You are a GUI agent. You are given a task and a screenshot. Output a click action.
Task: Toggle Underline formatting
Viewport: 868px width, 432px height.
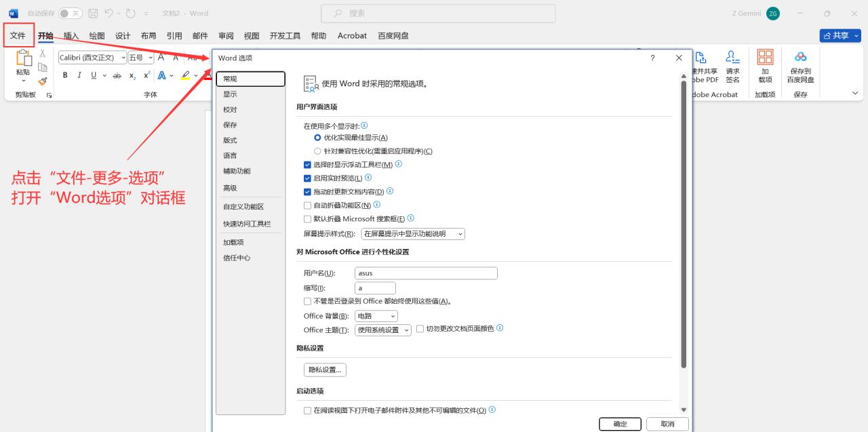[94, 75]
